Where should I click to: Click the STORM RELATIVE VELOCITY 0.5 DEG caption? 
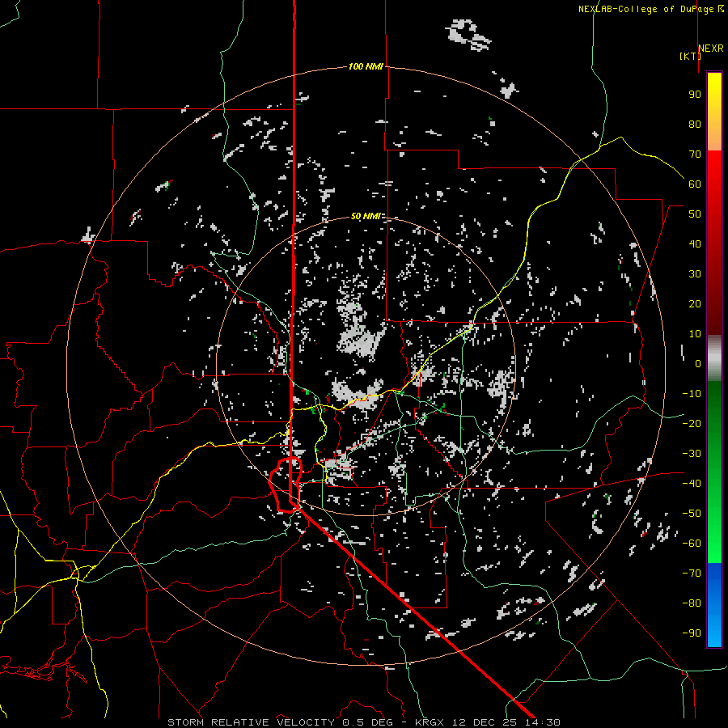click(280, 722)
